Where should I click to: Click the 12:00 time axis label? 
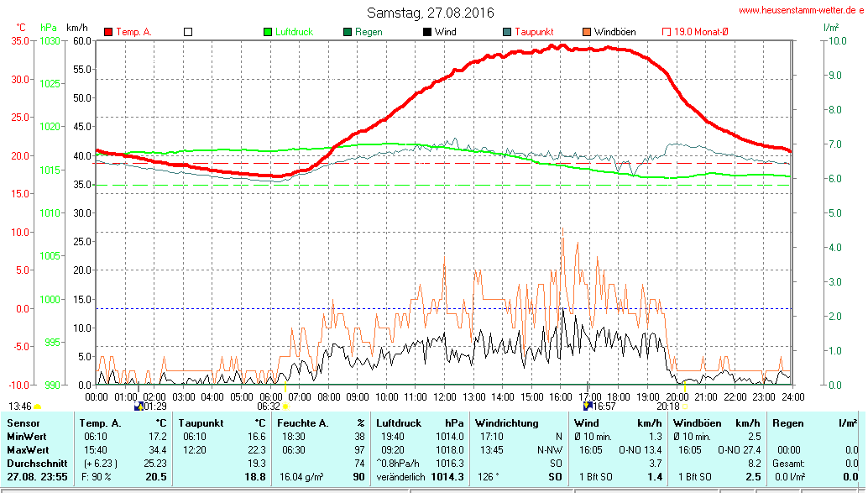coord(444,396)
